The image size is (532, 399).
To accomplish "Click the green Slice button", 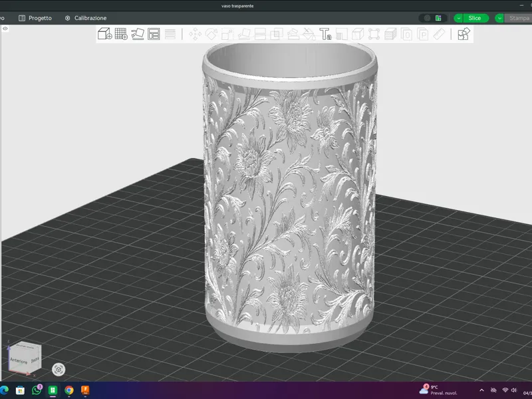I will tap(475, 18).
